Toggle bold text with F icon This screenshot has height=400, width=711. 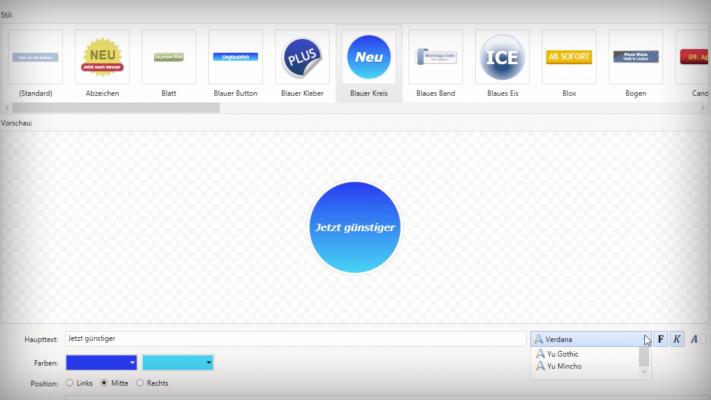661,340
